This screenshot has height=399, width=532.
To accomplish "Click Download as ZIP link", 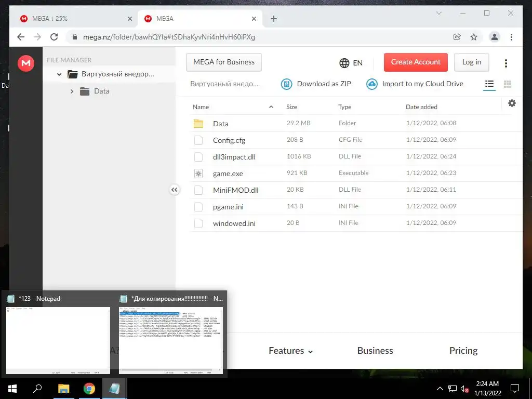I will click(324, 84).
